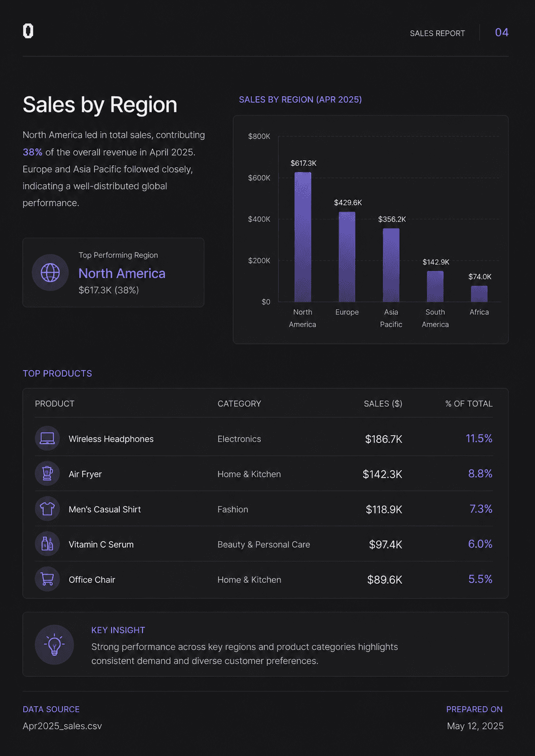Click the SALES ($) column header
The width and height of the screenshot is (535, 756).
tap(383, 404)
